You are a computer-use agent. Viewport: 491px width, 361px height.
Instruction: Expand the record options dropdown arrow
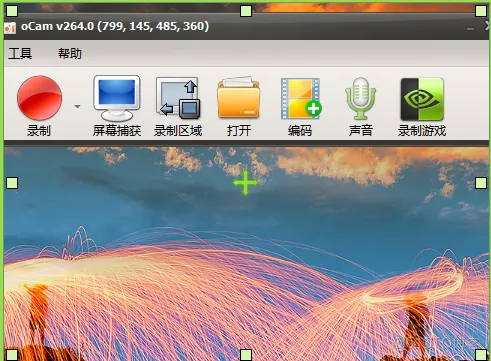coord(77,107)
